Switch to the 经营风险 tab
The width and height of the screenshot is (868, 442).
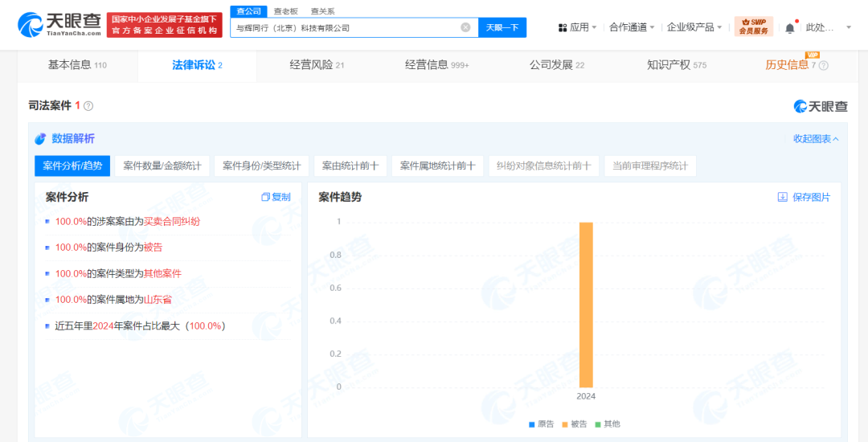317,65
